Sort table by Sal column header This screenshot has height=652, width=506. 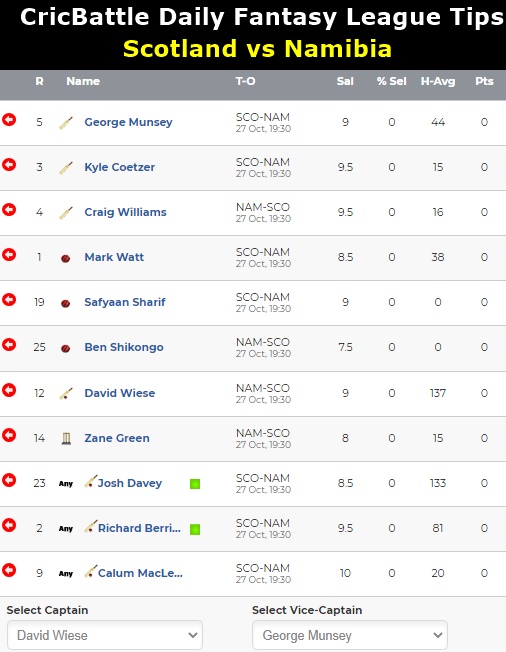pyautogui.click(x=345, y=81)
